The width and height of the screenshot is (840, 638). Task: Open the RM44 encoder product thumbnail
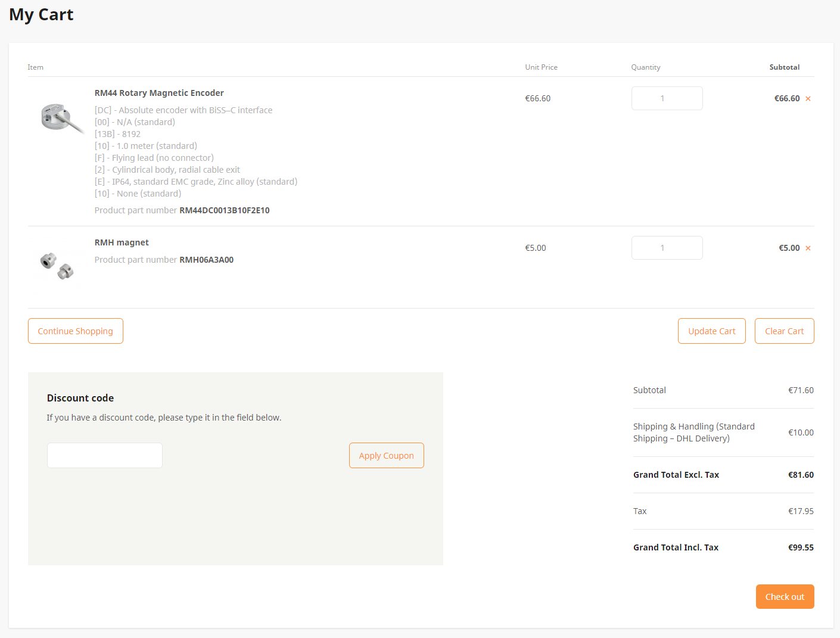point(61,117)
